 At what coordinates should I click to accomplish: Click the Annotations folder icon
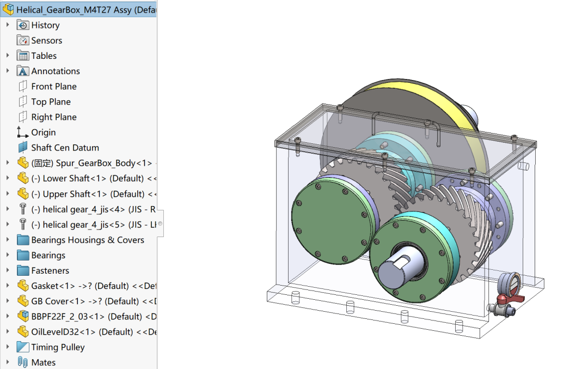click(22, 71)
